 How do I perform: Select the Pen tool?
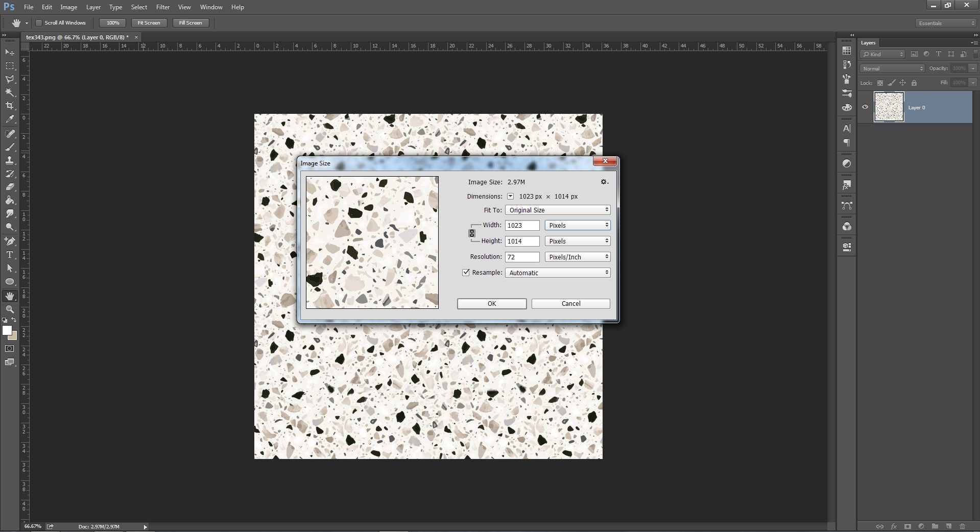pos(10,241)
